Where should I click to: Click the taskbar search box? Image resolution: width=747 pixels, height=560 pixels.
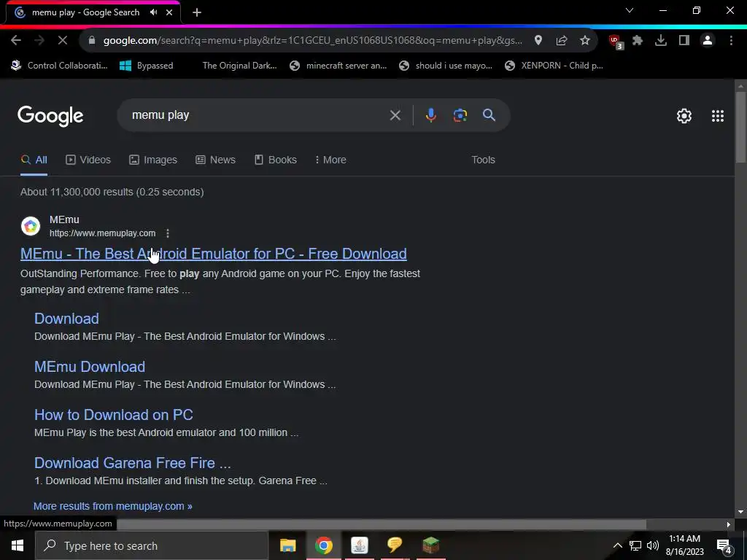click(x=152, y=545)
